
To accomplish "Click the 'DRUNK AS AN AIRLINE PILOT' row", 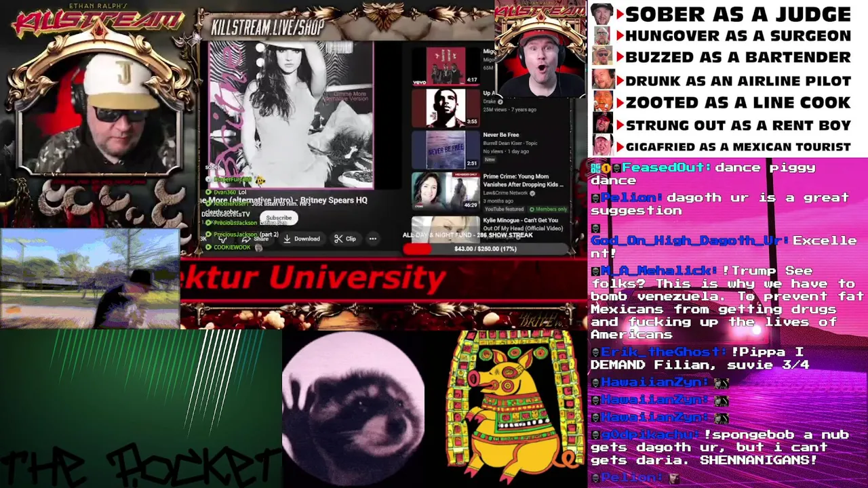I will tap(723, 81).
